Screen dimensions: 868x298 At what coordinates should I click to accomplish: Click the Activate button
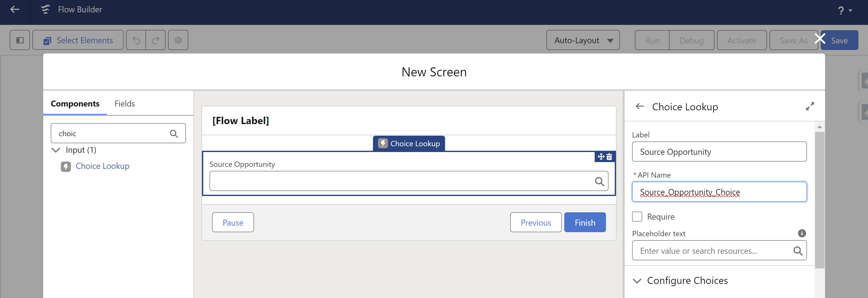click(x=742, y=40)
